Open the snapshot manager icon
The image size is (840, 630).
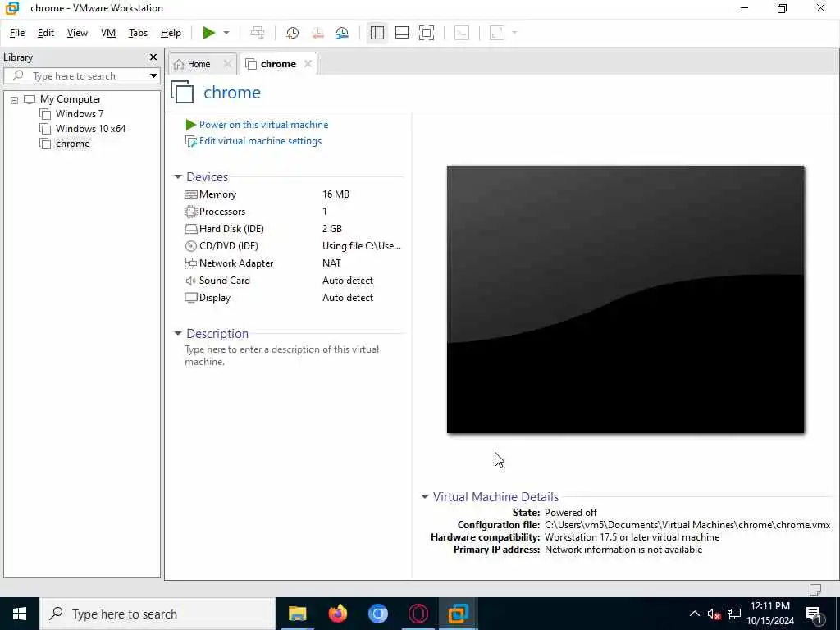point(342,33)
